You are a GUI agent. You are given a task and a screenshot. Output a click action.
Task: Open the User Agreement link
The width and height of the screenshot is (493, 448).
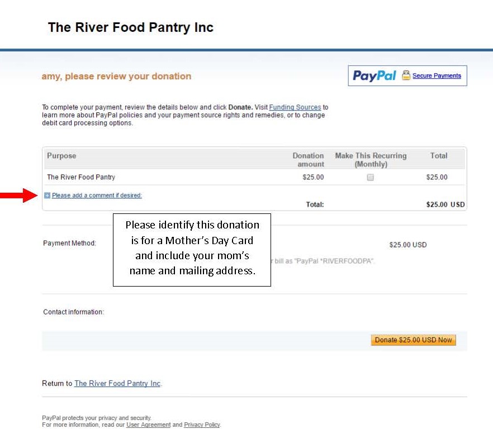click(x=149, y=425)
